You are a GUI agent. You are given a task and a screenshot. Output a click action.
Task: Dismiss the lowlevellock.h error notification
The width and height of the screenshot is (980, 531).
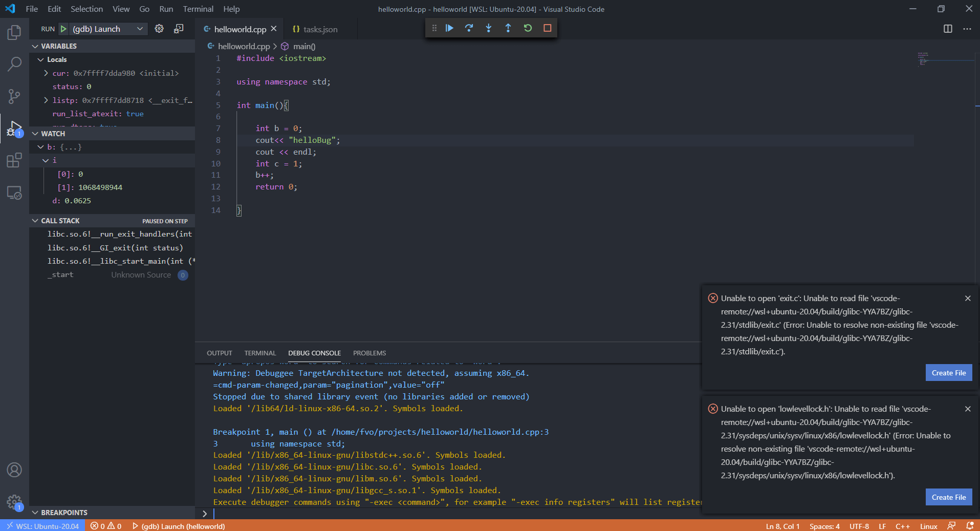(967, 409)
